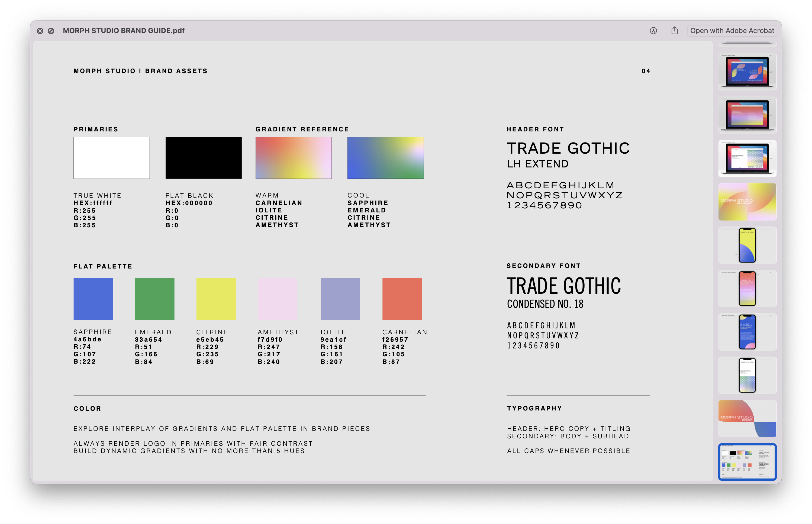Open the top blue laptop mockup thumbnail
This screenshot has width=812, height=524.
(x=747, y=72)
